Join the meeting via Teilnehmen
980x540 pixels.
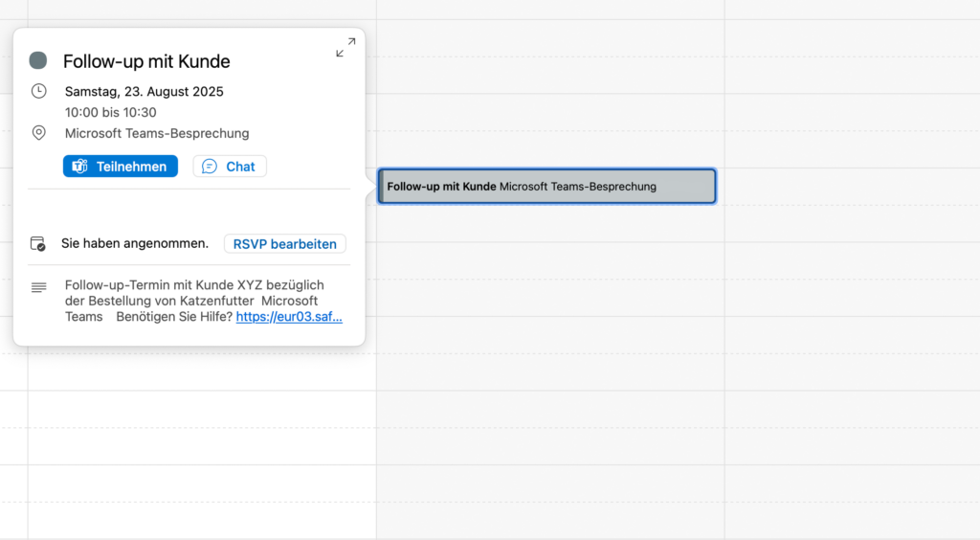pyautogui.click(x=121, y=167)
